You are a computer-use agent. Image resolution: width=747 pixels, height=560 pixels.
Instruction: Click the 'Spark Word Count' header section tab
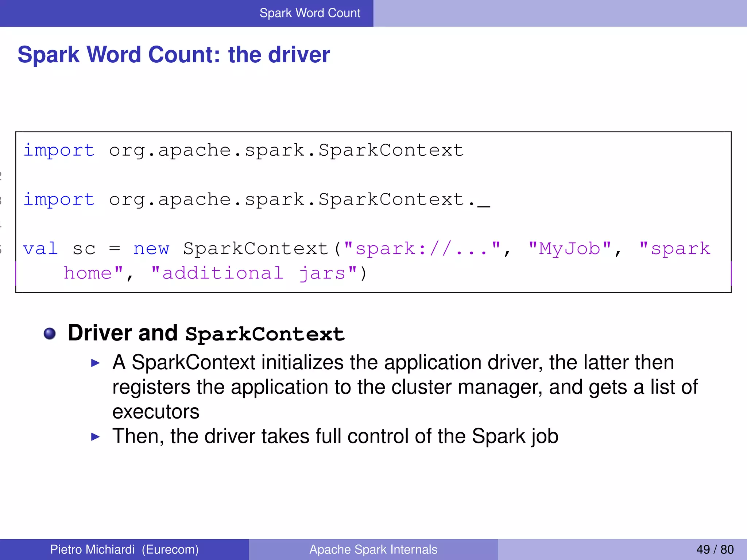pos(310,13)
